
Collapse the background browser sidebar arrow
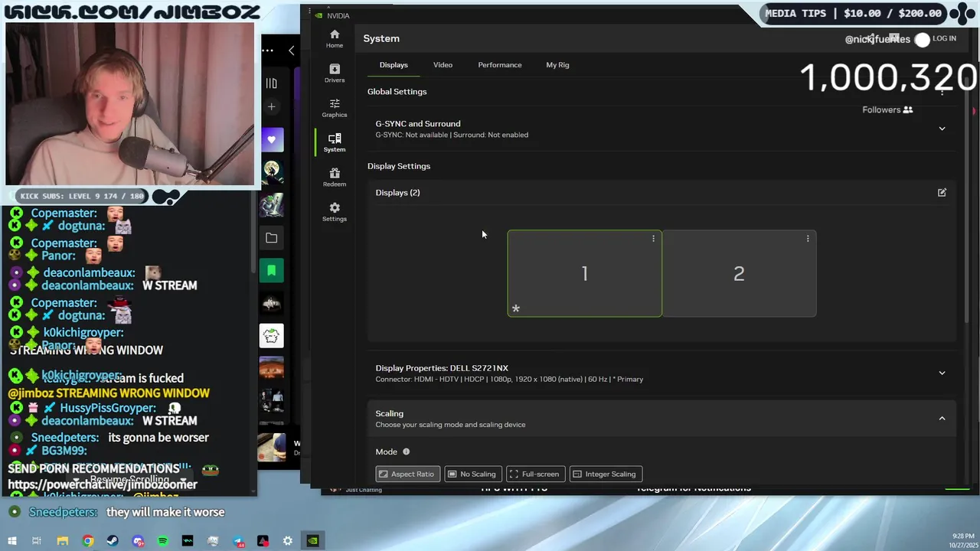291,51
